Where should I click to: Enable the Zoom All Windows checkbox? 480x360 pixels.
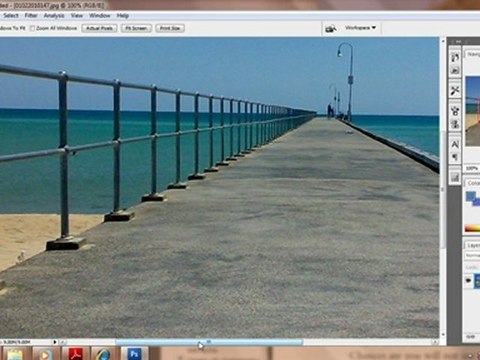(33, 28)
